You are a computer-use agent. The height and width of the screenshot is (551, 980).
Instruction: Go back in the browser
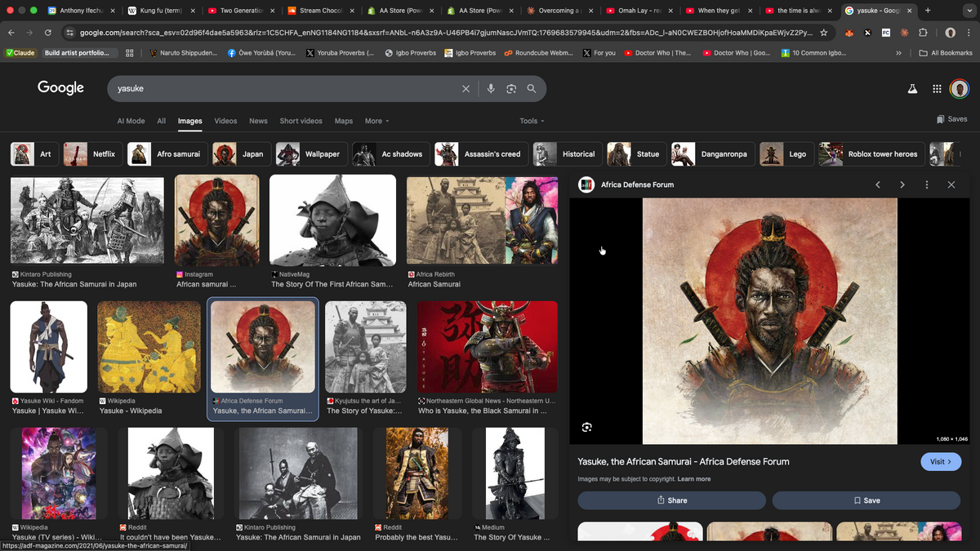(x=11, y=33)
